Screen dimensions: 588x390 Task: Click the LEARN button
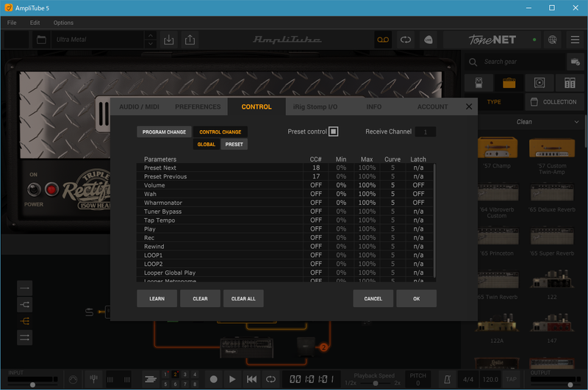[x=157, y=299]
